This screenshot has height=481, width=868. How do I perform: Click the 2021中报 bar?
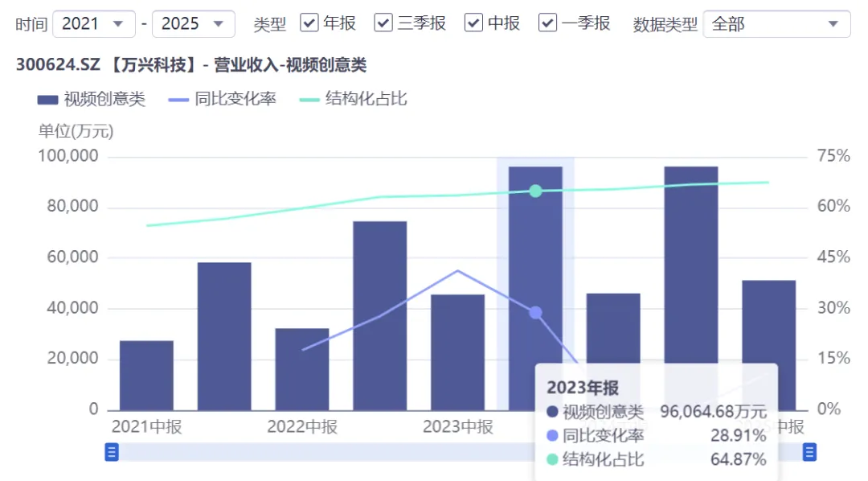(147, 376)
